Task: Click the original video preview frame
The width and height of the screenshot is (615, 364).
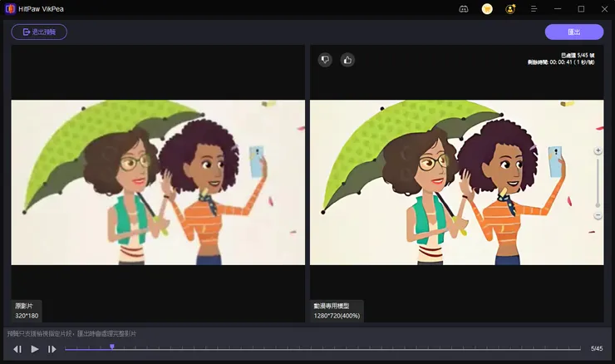Action: 158,182
